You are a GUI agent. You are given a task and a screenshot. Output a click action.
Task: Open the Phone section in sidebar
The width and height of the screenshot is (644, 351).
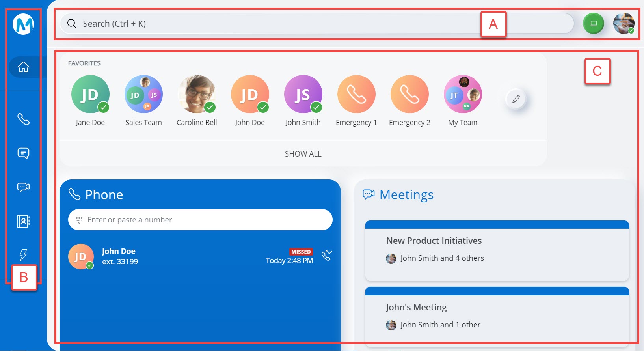24,119
